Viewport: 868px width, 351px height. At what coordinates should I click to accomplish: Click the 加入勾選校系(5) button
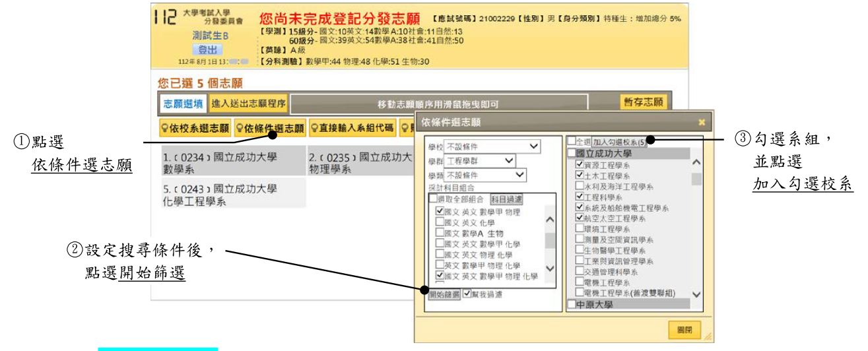pyautogui.click(x=618, y=143)
